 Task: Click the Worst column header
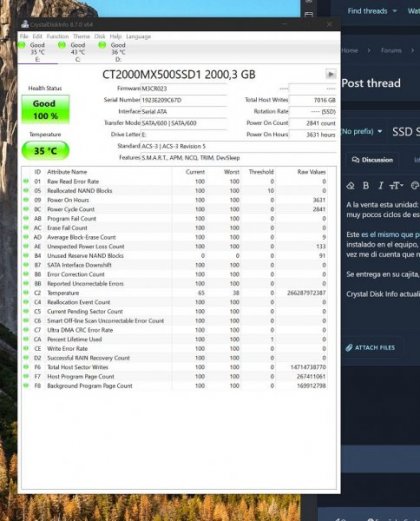(231, 172)
